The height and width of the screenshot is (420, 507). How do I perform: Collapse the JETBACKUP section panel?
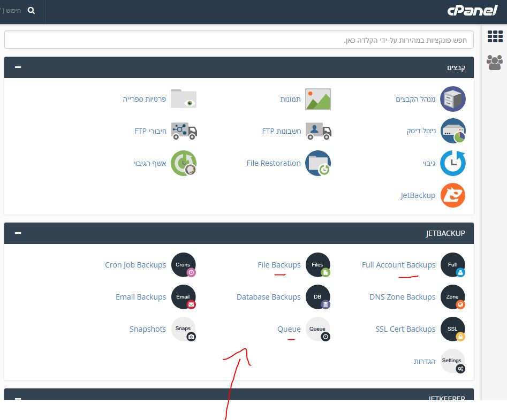18,233
